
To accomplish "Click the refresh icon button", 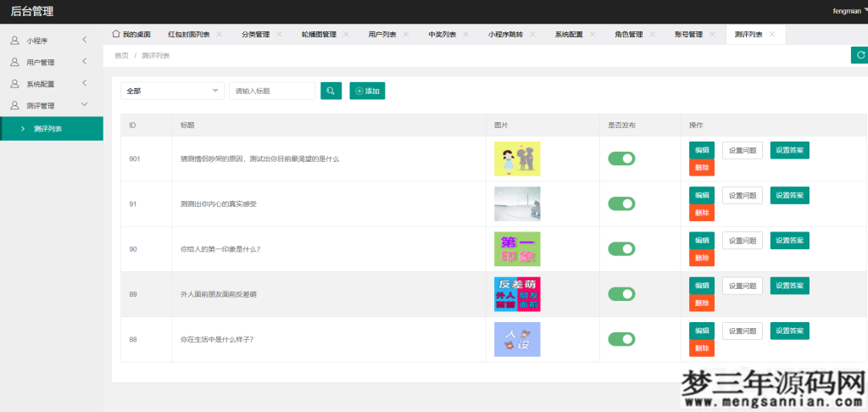I will pos(860,55).
